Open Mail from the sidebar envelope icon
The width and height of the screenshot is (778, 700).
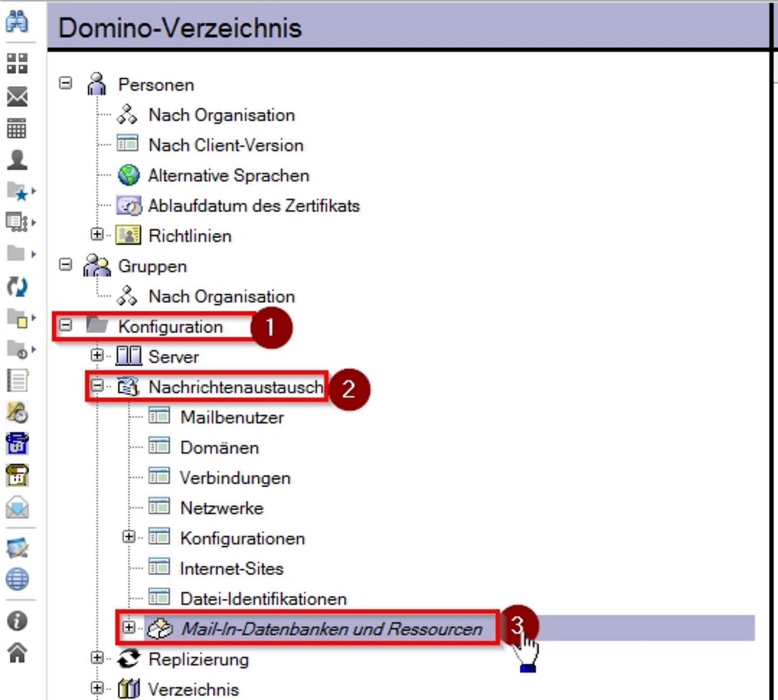[x=17, y=97]
